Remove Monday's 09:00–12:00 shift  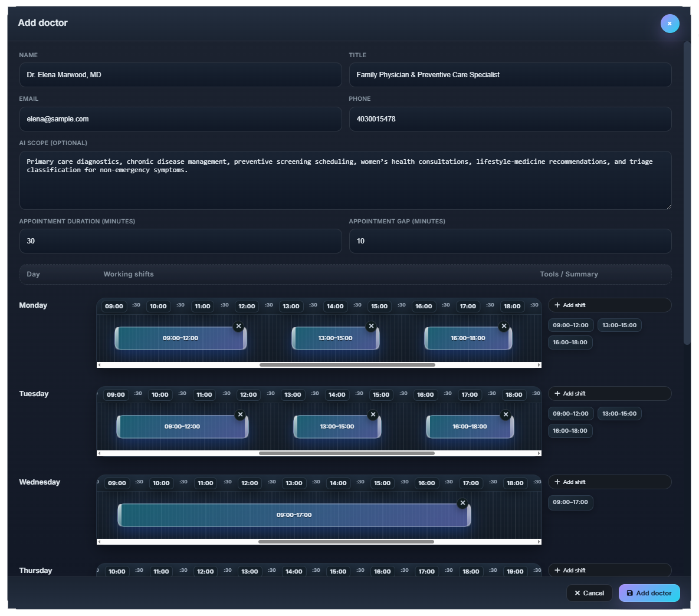click(238, 325)
